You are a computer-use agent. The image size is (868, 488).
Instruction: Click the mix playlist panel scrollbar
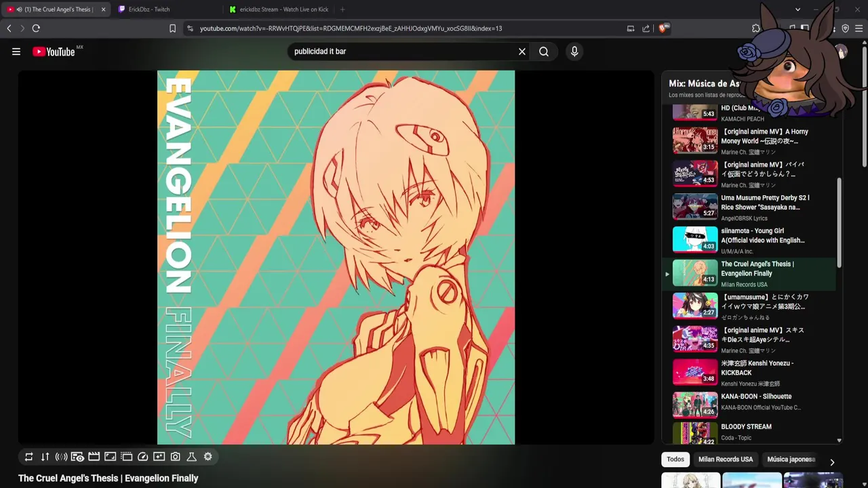tap(840, 222)
